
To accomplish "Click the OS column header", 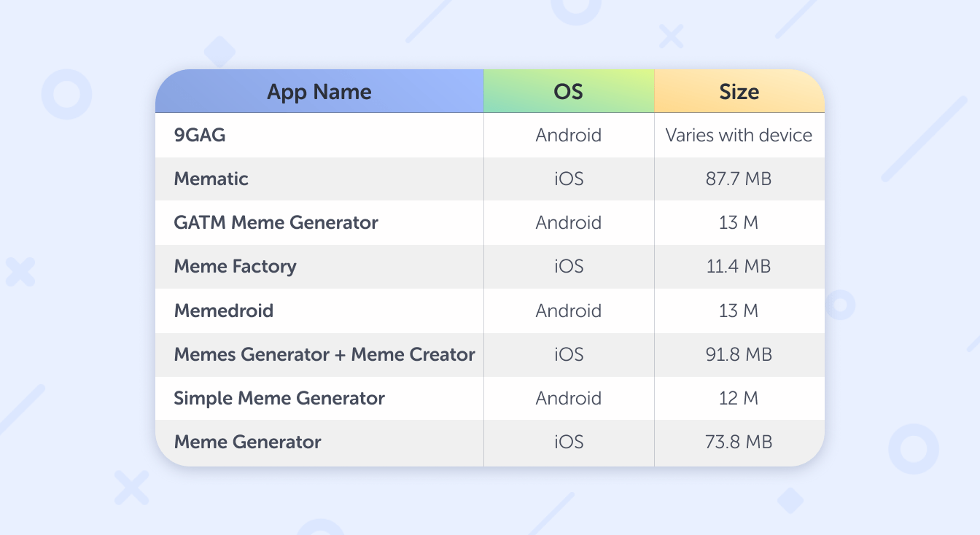I will coord(568,92).
